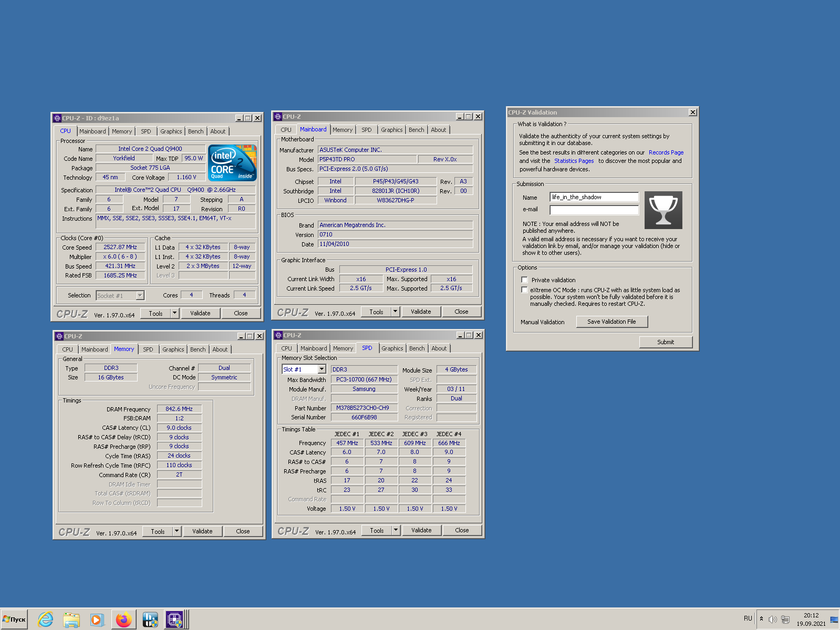Click the clock display 20:12

click(811, 615)
